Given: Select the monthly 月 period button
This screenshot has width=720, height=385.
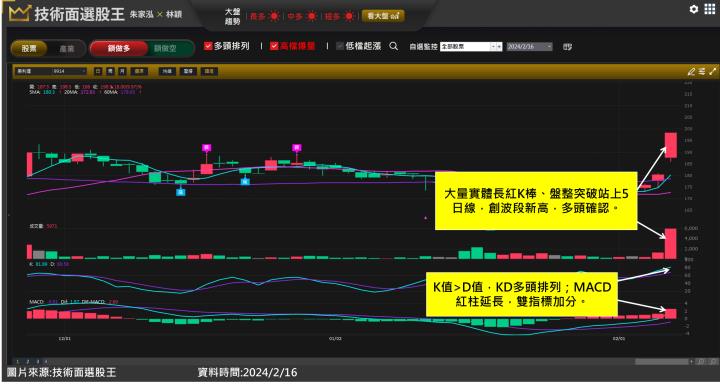Looking at the screenshot, I should pos(122,71).
